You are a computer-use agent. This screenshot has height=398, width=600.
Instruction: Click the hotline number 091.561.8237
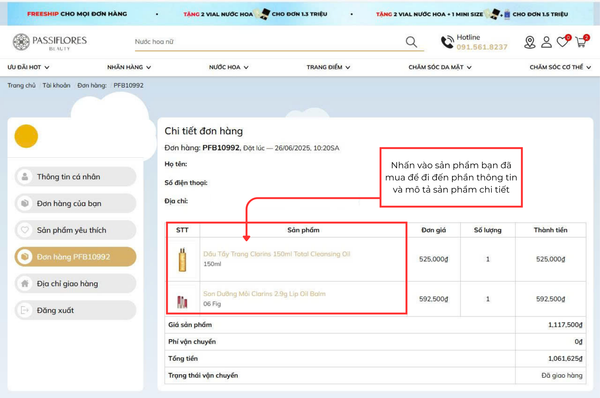(x=482, y=47)
